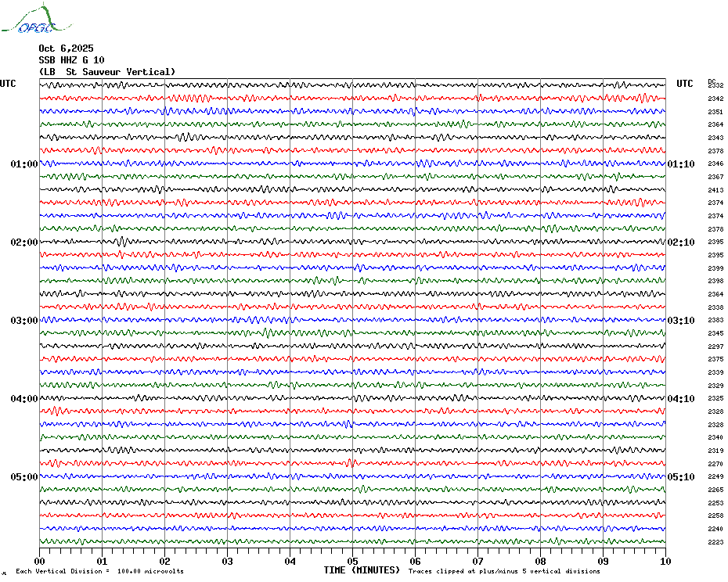Viewport: 728px width, 582px height.
Task: Click the 'TIME (MINUTES)' axis title
Action: tap(362, 570)
